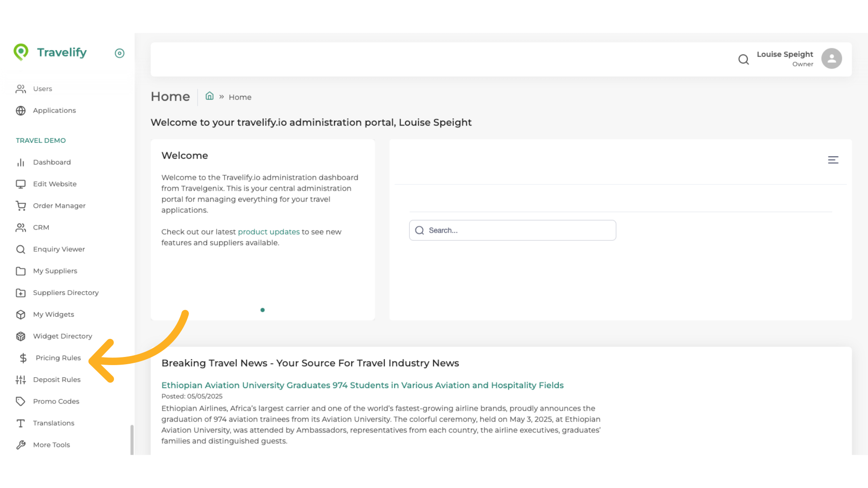Open Promo Codes in the sidebar

point(56,401)
